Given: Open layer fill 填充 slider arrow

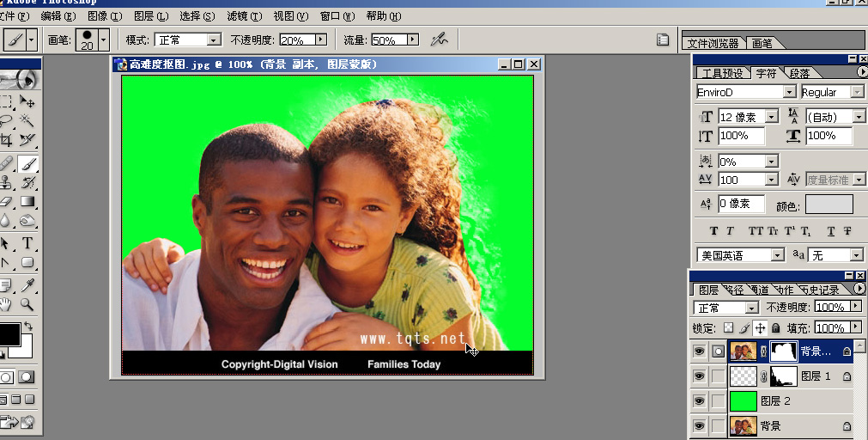Looking at the screenshot, I should click(x=856, y=327).
